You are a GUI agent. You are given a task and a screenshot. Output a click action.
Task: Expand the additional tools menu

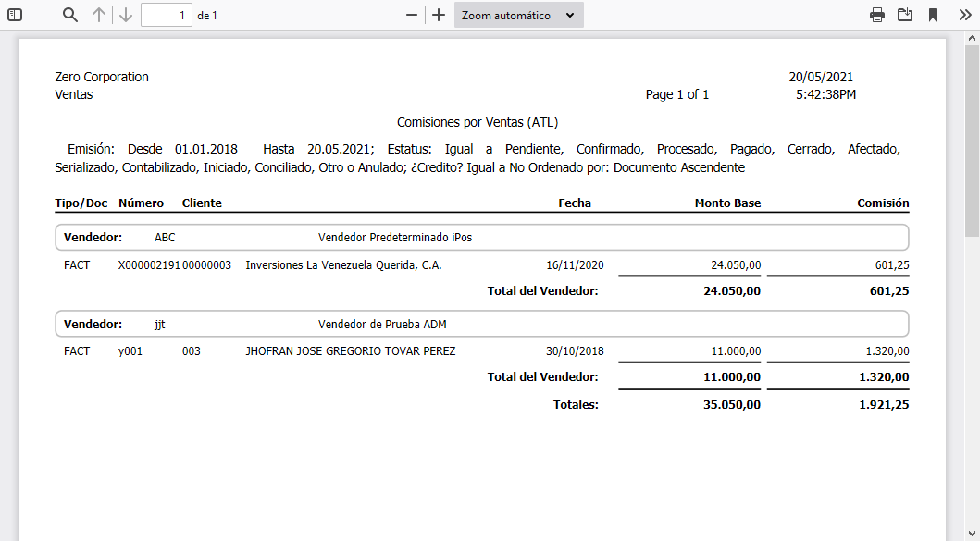point(965,15)
